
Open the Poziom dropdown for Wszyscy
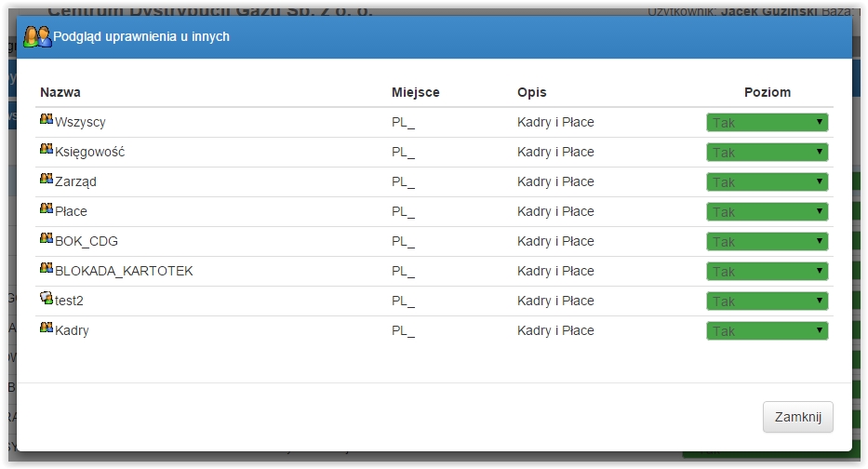point(767,123)
